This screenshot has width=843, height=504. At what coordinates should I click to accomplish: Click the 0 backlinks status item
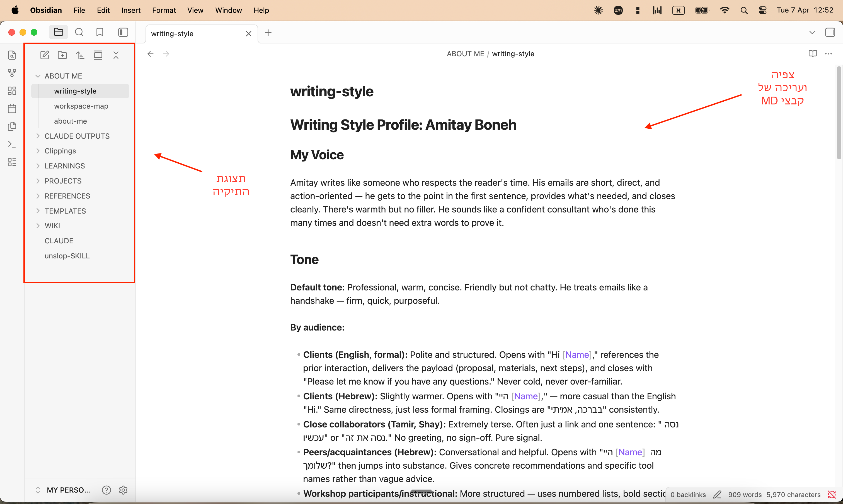[688, 495]
